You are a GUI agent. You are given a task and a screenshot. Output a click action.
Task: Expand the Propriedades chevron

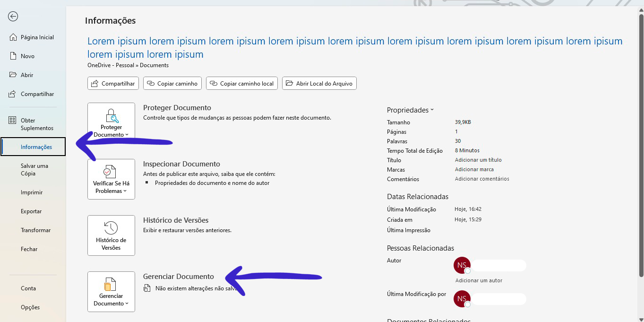click(x=432, y=110)
